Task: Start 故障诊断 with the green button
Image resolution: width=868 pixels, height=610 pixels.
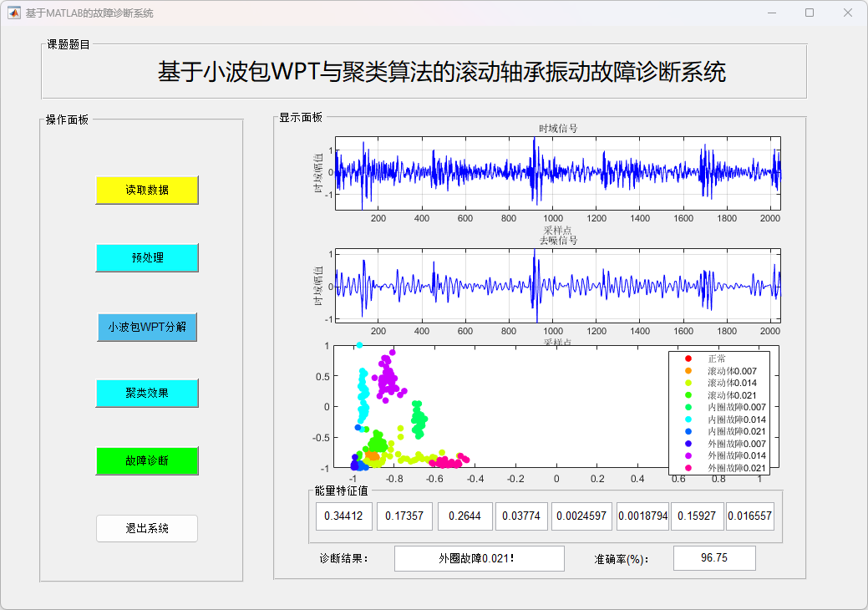Action: (x=147, y=460)
